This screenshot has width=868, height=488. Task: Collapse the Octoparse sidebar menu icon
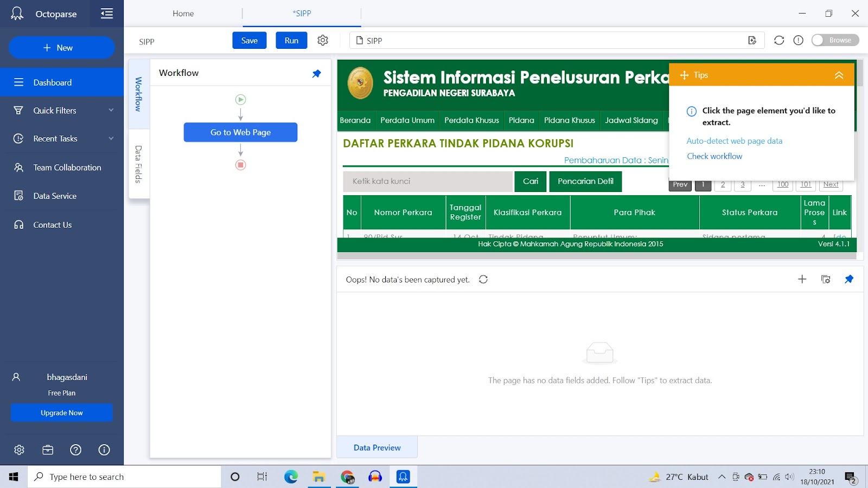[x=107, y=14]
